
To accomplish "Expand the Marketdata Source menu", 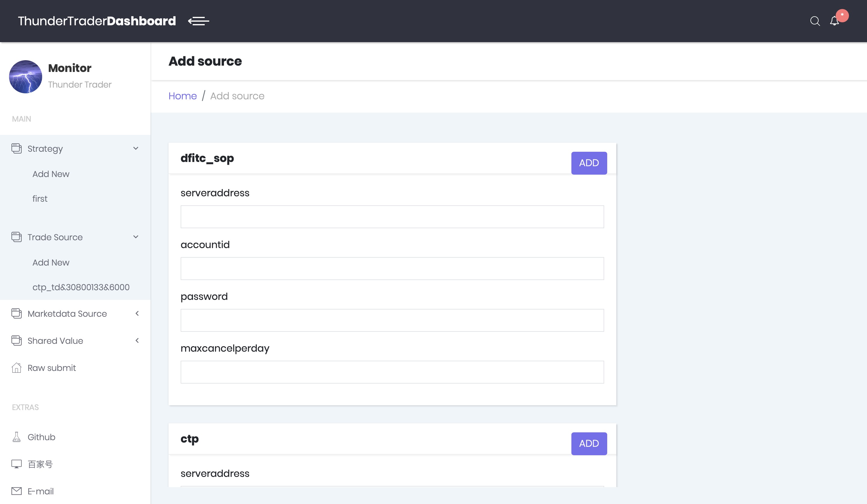I will (137, 313).
